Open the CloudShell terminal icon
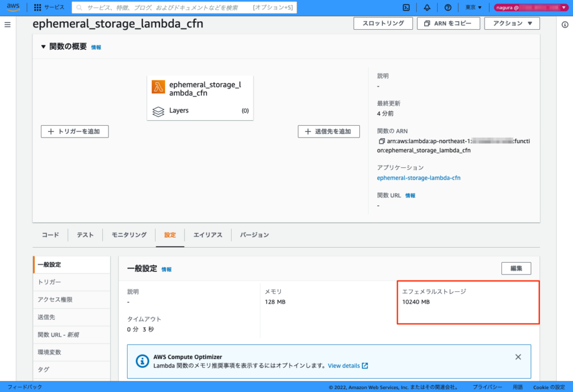The width and height of the screenshot is (573, 392). pos(406,7)
